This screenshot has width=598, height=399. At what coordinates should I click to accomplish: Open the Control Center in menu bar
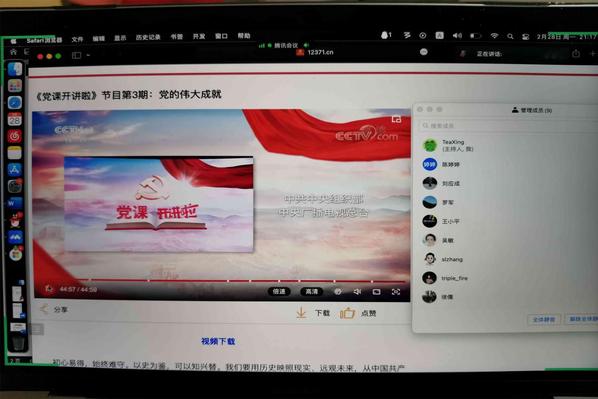[x=526, y=37]
